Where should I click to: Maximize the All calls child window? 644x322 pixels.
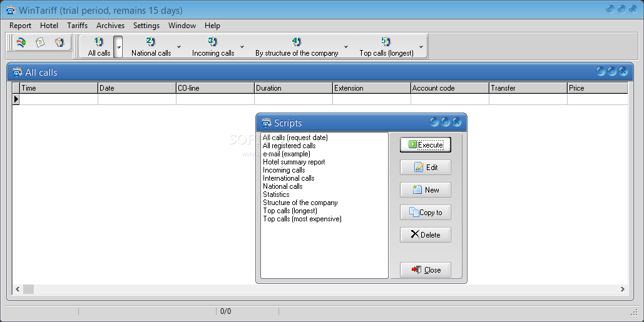(612, 71)
